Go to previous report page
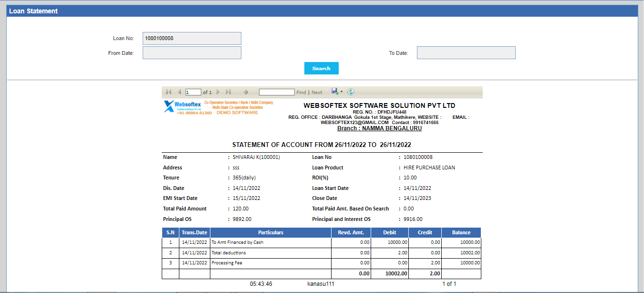Image resolution: width=644 pixels, height=293 pixels. click(179, 92)
